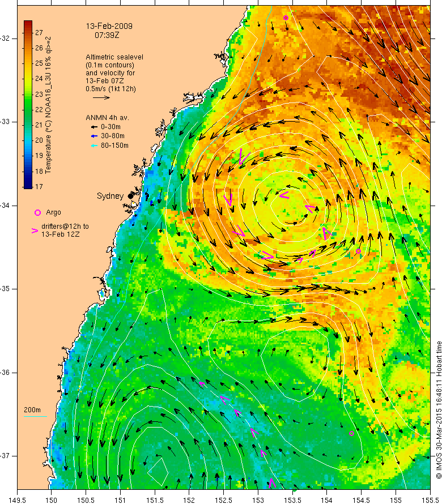The height and width of the screenshot is (504, 442).
Task: Click the Sydney city label
Action: click(x=110, y=196)
